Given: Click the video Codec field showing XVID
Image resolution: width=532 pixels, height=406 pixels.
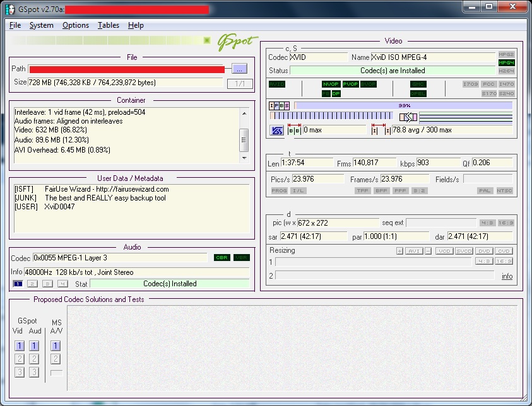Looking at the screenshot, I should point(318,57).
